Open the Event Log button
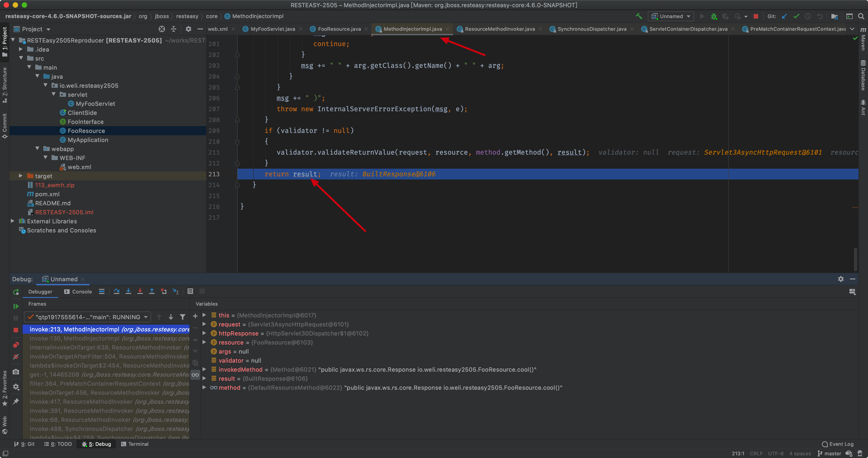This screenshot has width=868, height=458. pyautogui.click(x=838, y=444)
